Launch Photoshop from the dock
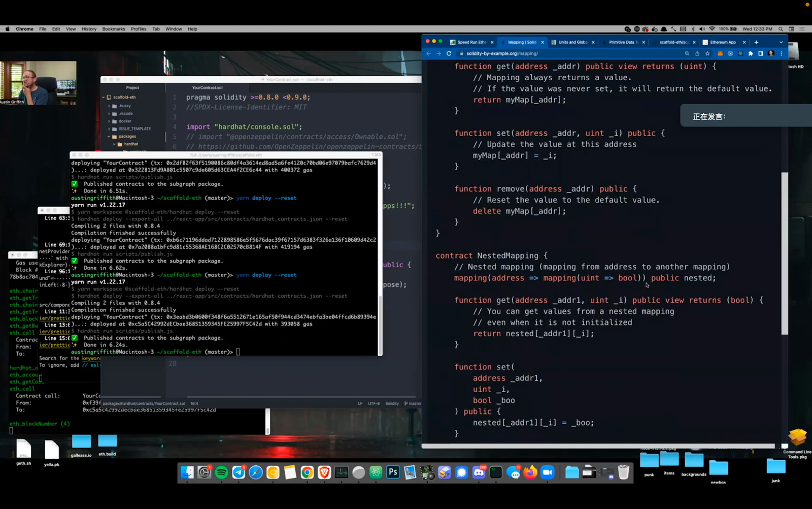The image size is (812, 509). pyautogui.click(x=393, y=472)
